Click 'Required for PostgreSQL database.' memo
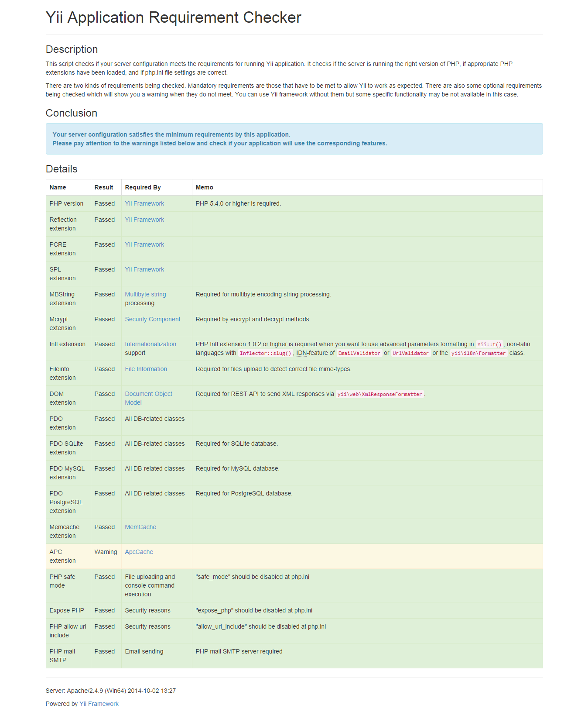 (x=244, y=493)
